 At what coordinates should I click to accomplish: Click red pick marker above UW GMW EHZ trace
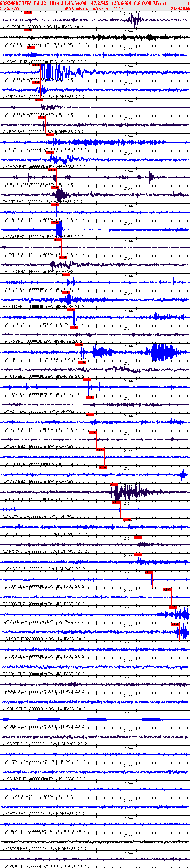pyautogui.click(x=36, y=65)
